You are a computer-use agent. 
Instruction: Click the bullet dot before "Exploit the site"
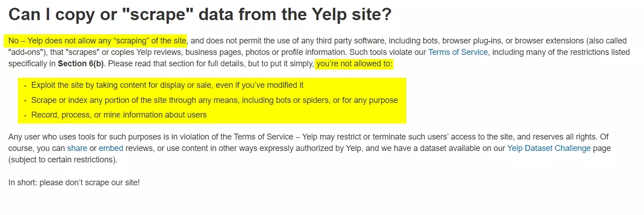(25, 86)
